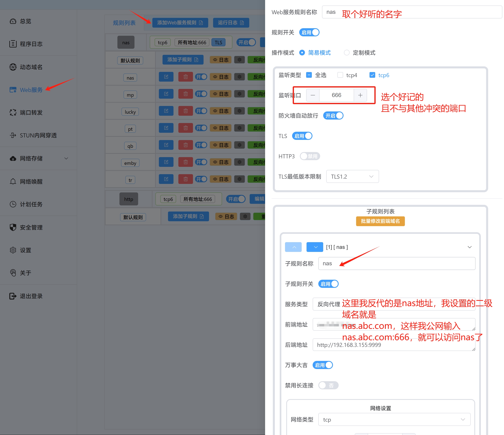504x435 pixels.
Task: Edit the lucky sub-rule row
Action: tap(166, 111)
